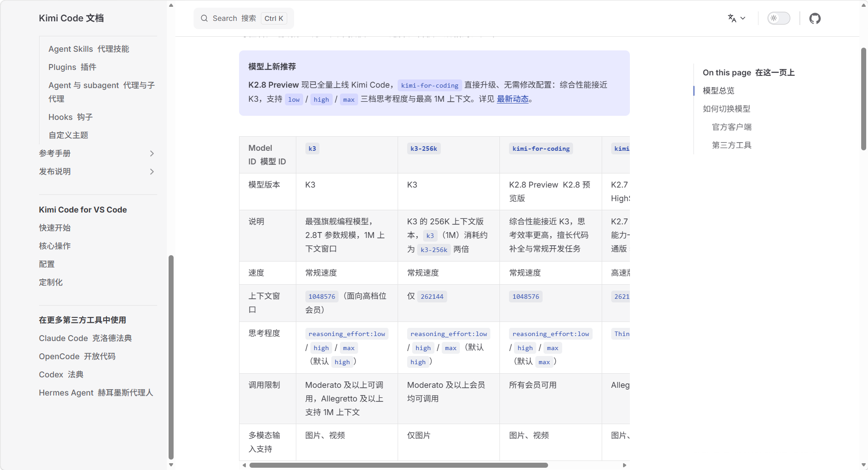Click Kimi Code for VS Code heading
The width and height of the screenshot is (868, 470).
83,210
